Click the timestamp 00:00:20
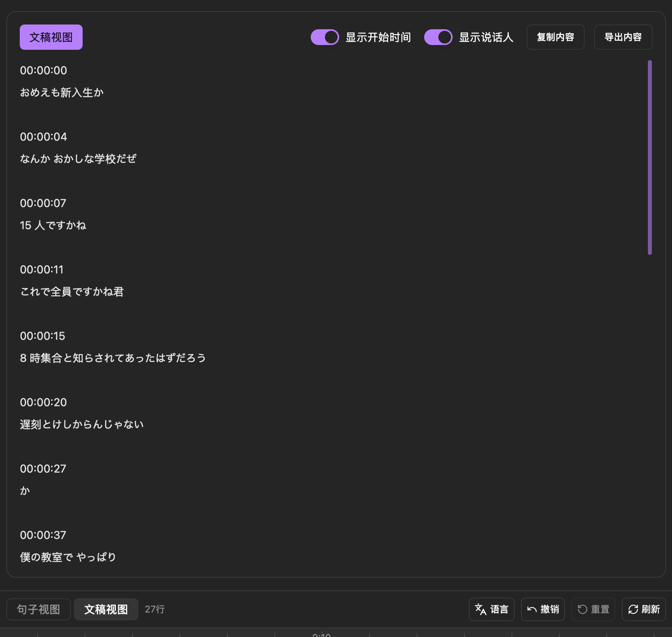672x637 pixels. [x=43, y=402]
